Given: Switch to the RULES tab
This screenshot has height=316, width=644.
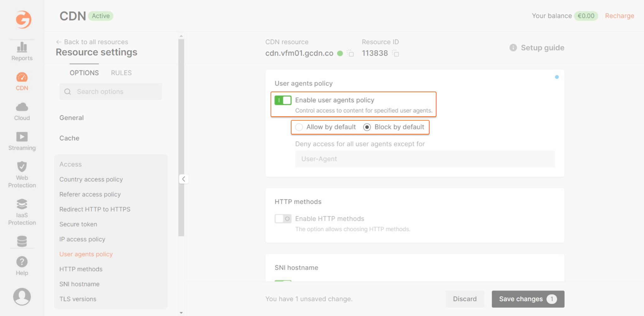Looking at the screenshot, I should 121,73.
